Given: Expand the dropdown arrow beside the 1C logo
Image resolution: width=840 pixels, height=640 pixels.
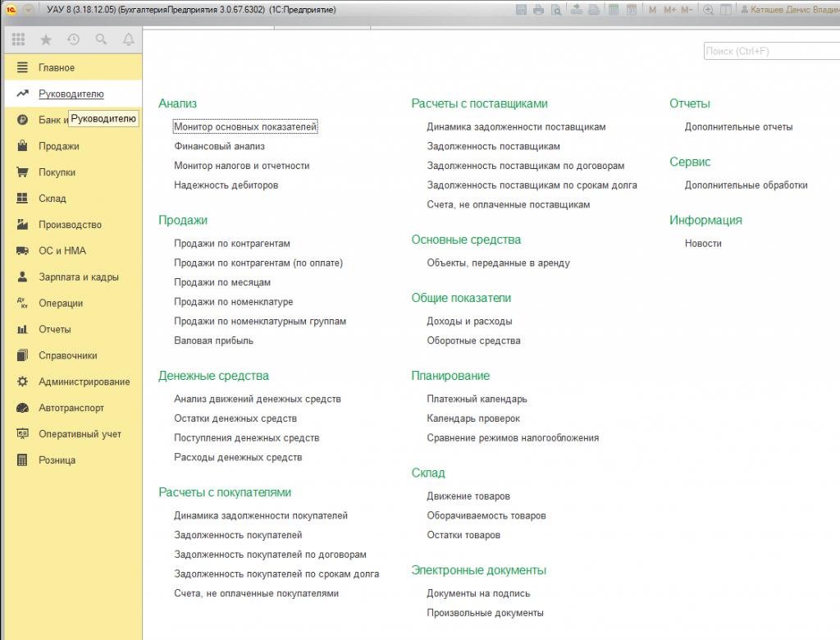Looking at the screenshot, I should click(x=29, y=10).
